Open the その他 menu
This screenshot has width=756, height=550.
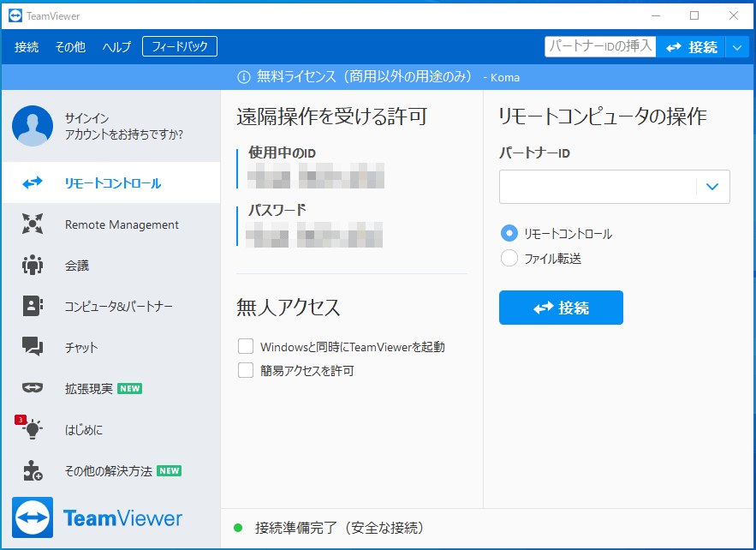pos(70,47)
